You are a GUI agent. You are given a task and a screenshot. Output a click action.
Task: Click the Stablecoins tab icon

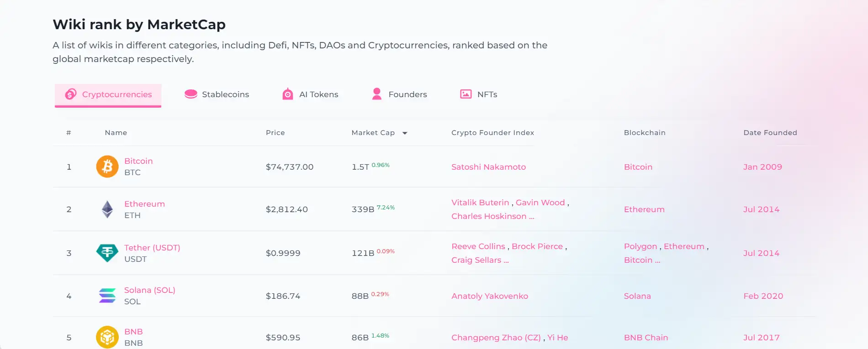pos(191,94)
